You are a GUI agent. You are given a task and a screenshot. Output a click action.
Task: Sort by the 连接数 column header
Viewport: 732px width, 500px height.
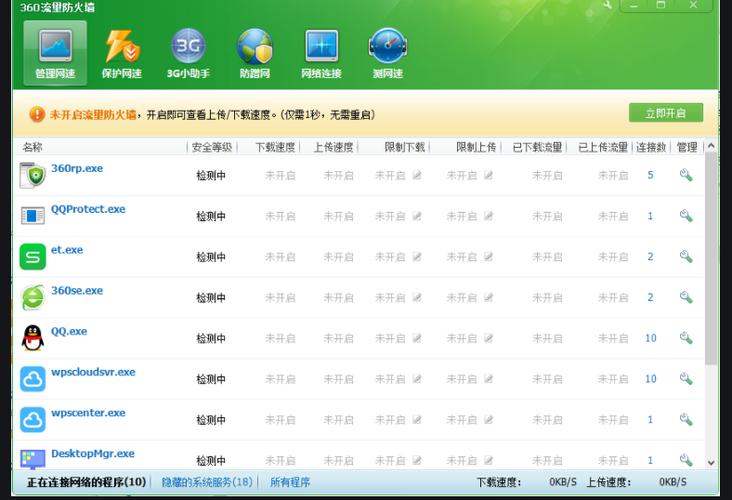[x=650, y=147]
